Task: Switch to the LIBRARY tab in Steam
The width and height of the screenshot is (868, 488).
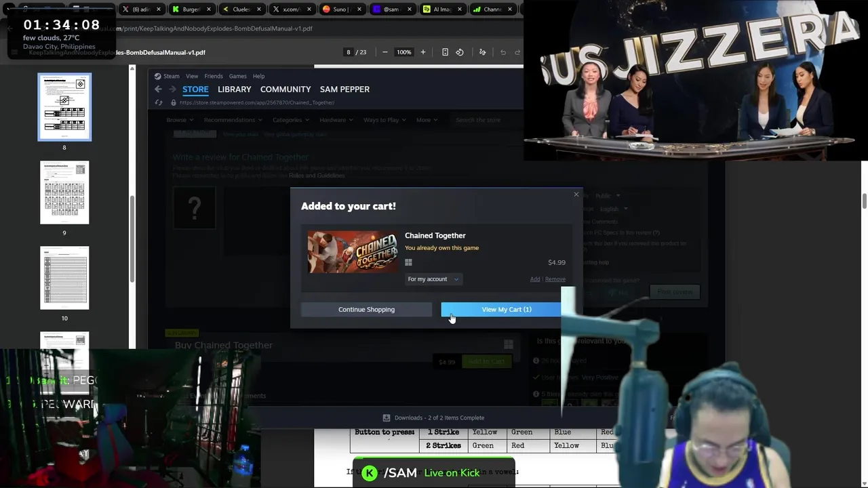Action: pyautogui.click(x=235, y=89)
